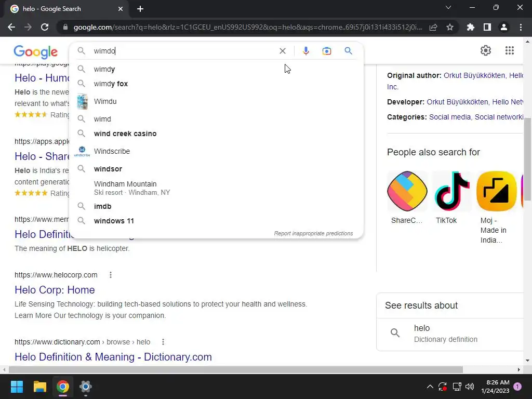Open the Windows Start menu

(17, 387)
